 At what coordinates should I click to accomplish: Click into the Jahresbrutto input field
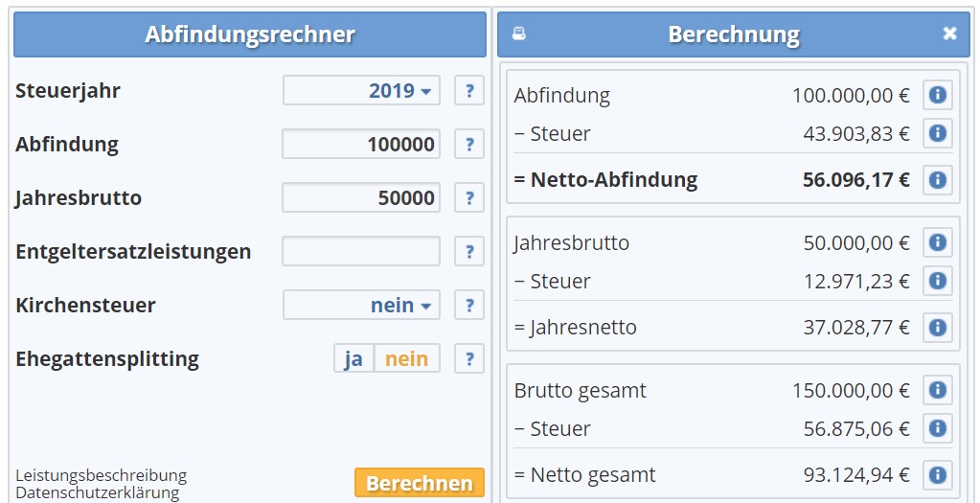click(361, 198)
